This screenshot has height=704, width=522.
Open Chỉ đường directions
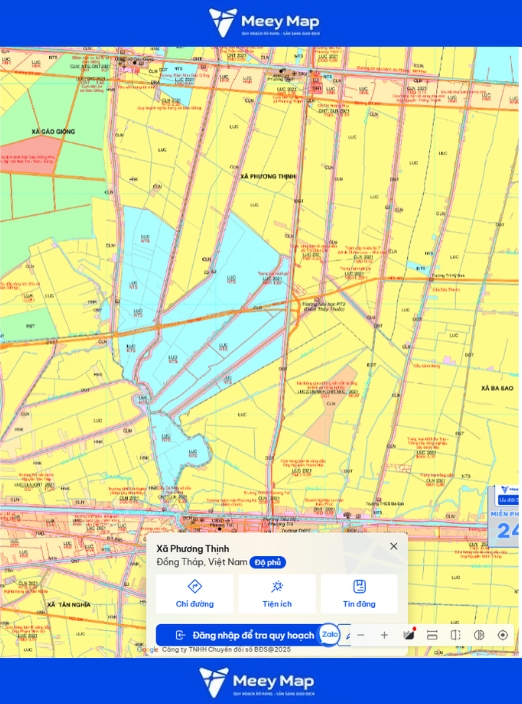tap(194, 594)
